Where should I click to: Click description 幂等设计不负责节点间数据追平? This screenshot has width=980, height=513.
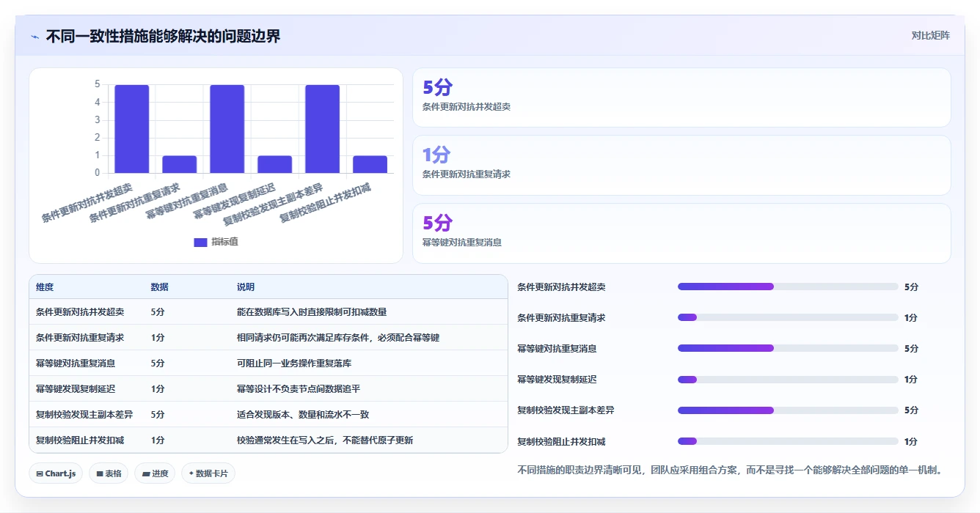pyautogui.click(x=299, y=388)
